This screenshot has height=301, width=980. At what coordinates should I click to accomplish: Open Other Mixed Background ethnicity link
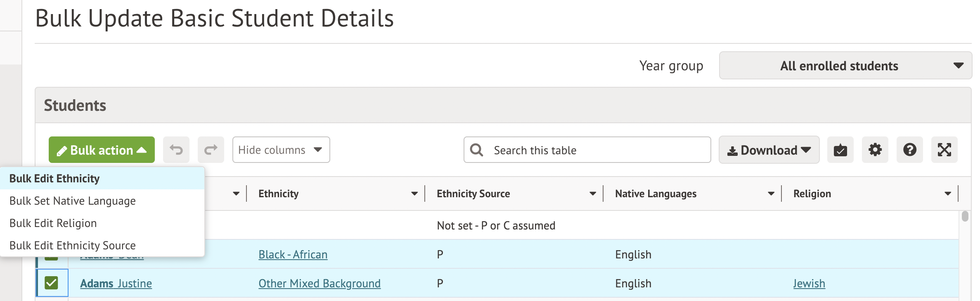[x=319, y=284]
